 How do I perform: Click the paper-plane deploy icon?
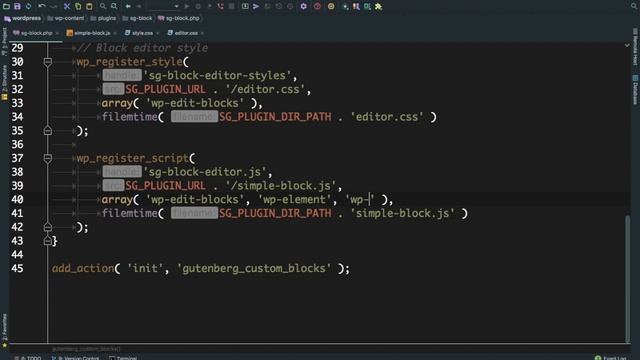256,6
